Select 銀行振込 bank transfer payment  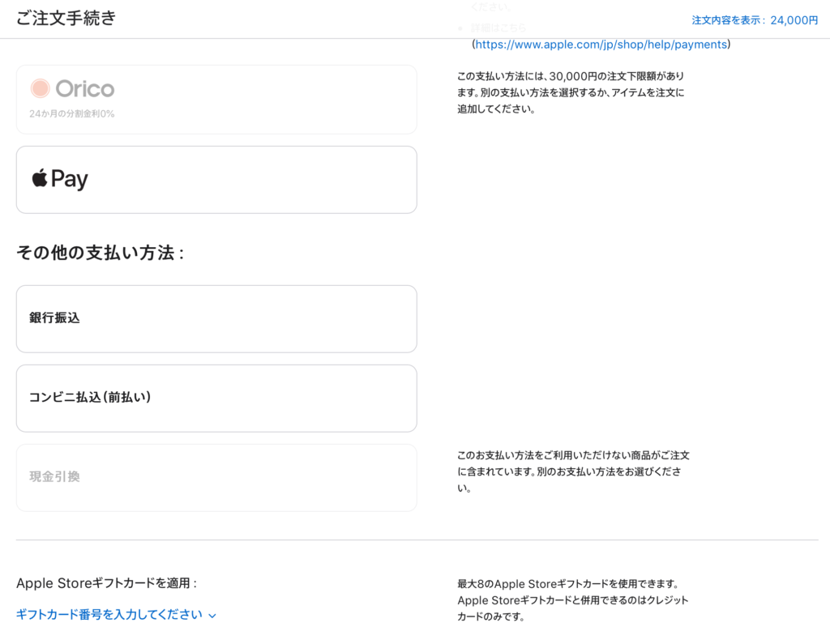pyautogui.click(x=216, y=319)
